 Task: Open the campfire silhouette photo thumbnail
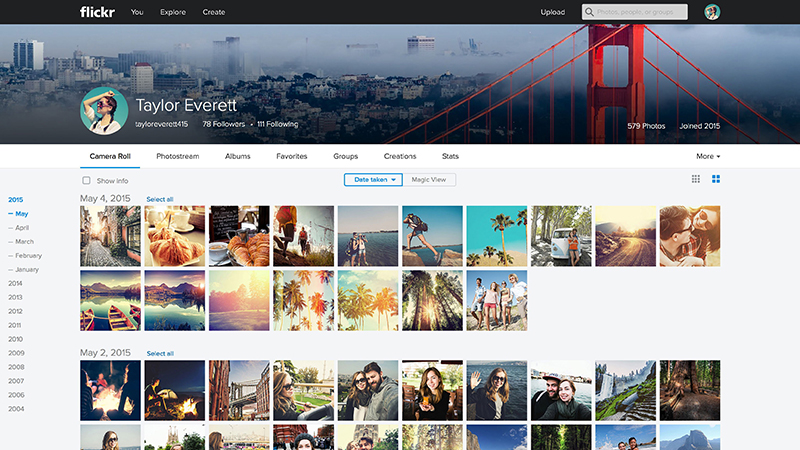(x=110, y=390)
